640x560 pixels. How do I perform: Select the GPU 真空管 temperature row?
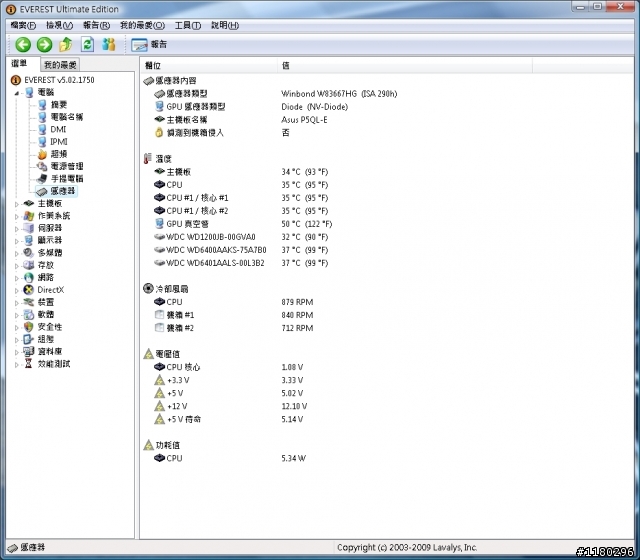click(x=243, y=224)
